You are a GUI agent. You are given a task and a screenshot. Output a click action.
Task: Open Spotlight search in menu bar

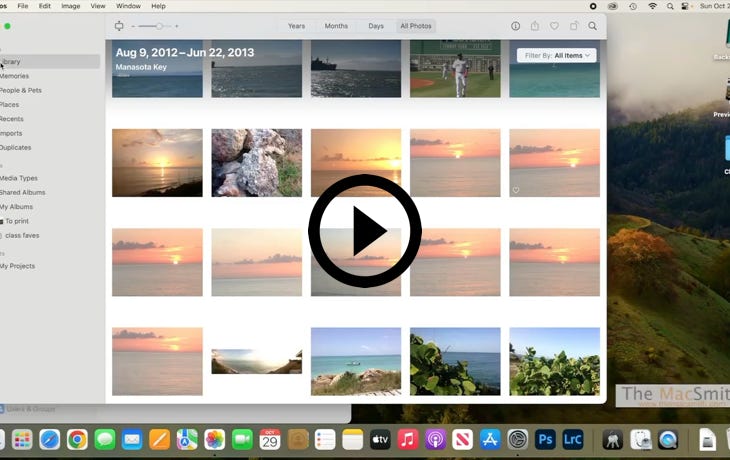click(670, 6)
